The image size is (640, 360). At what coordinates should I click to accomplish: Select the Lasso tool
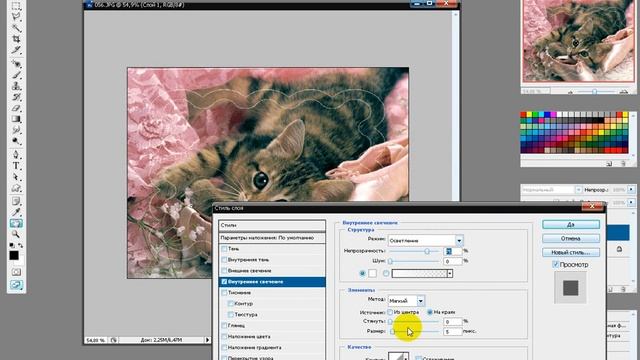point(16,17)
